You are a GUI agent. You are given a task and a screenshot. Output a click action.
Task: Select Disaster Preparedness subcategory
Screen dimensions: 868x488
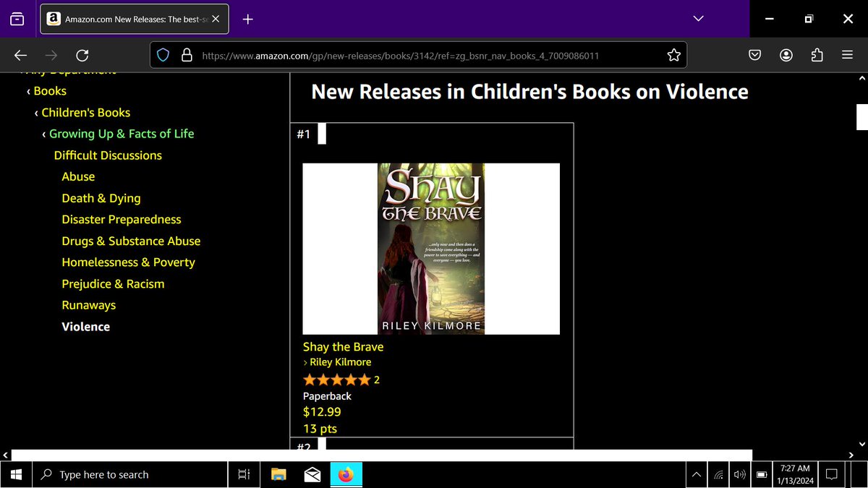click(x=122, y=220)
